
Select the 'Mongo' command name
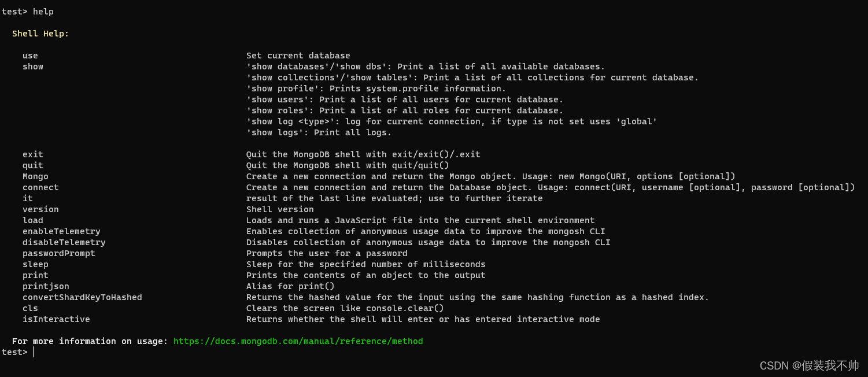tap(35, 176)
